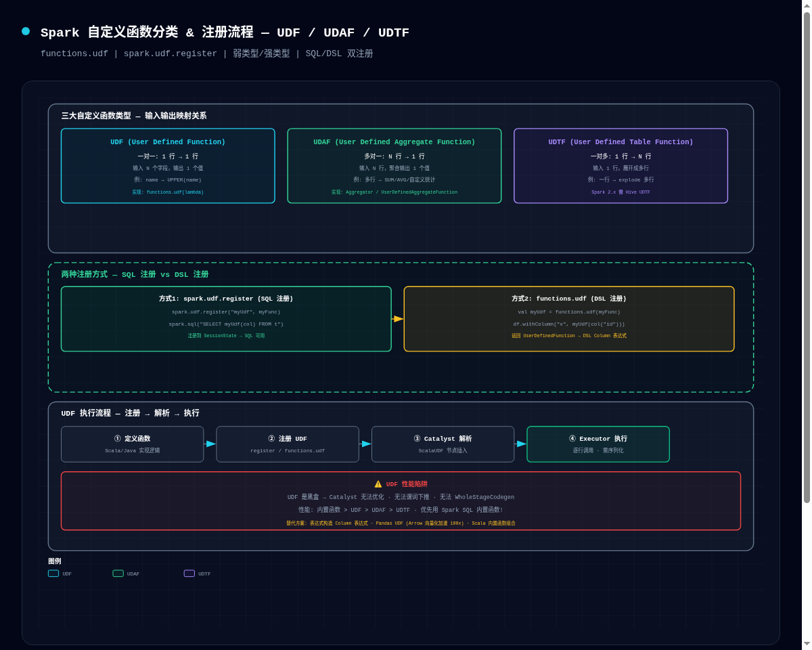812x650 pixels.
Task: Click the text '一对一: 1 行 → 1 行'
Action: [x=168, y=156]
